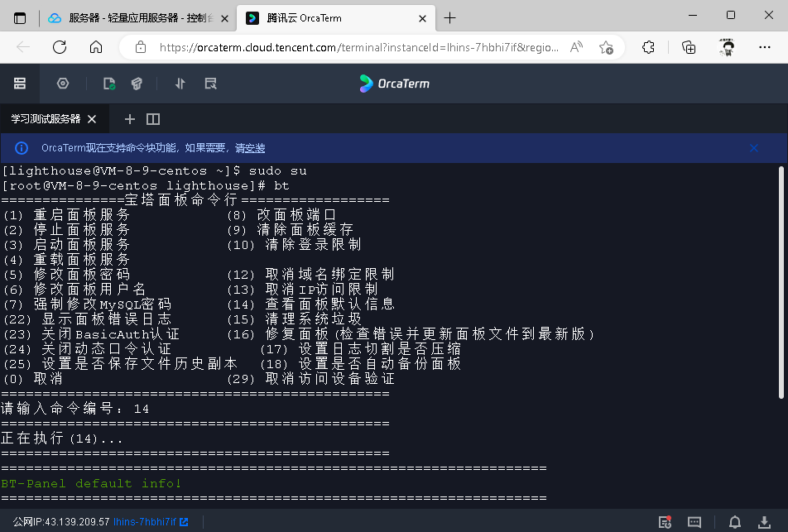Viewport: 788px width, 532px height.
Task: Click the external link icon beside instance ID
Action: click(184, 522)
